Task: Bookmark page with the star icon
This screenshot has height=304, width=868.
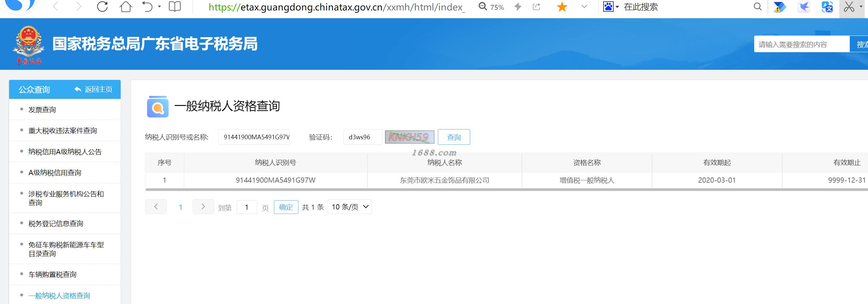Action: (x=562, y=7)
